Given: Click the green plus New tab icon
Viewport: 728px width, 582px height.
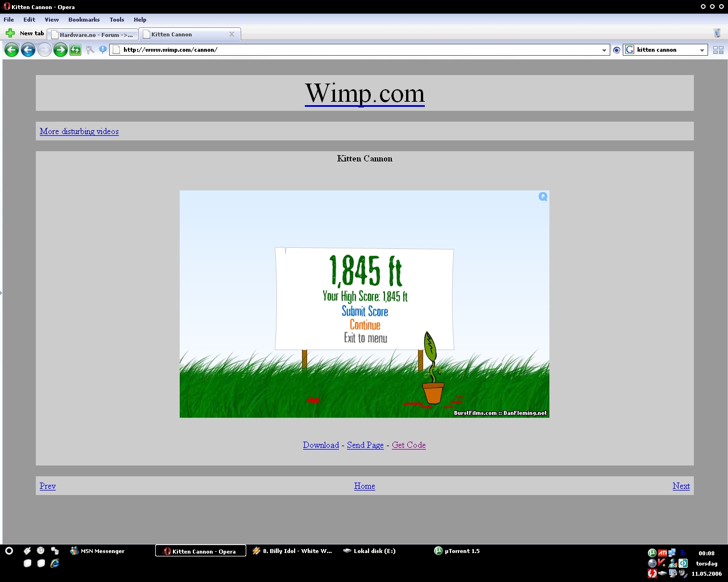Looking at the screenshot, I should click(10, 34).
